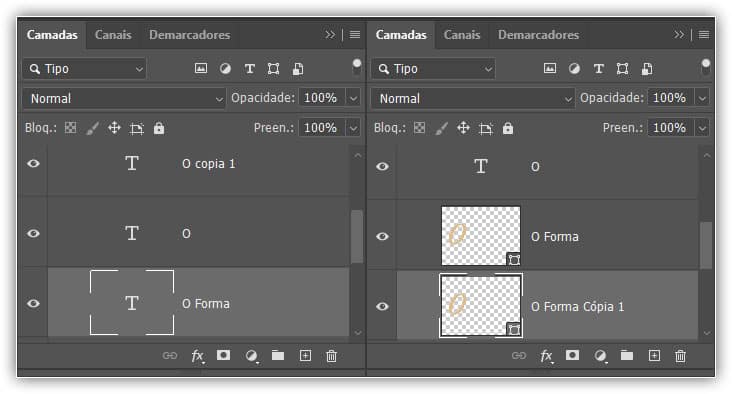The width and height of the screenshot is (732, 394).
Task: Switch to Demarcadores tab in right panel
Action: [x=538, y=35]
